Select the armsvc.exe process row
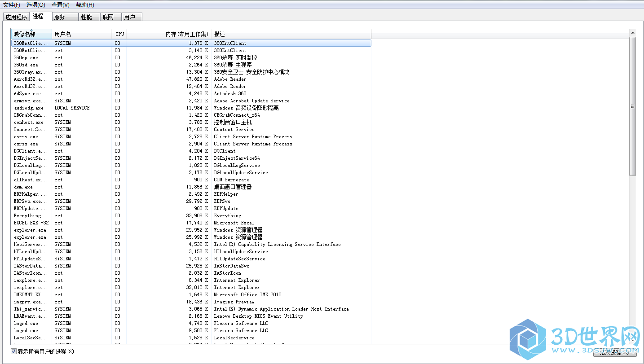 [x=191, y=101]
